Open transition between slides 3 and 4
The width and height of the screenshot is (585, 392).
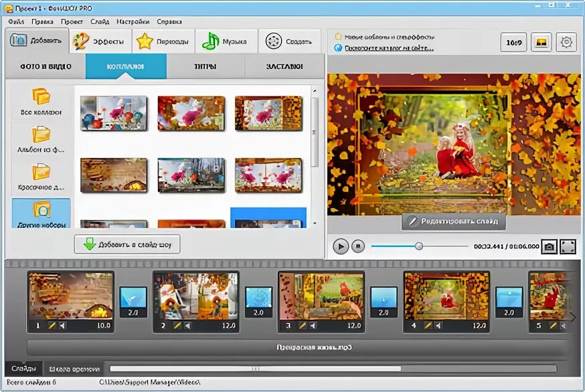tap(384, 302)
